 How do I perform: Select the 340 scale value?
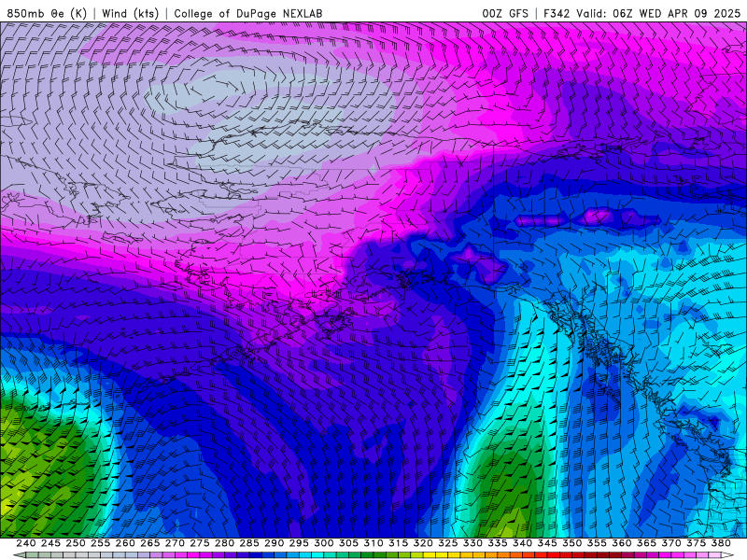pos(522,543)
